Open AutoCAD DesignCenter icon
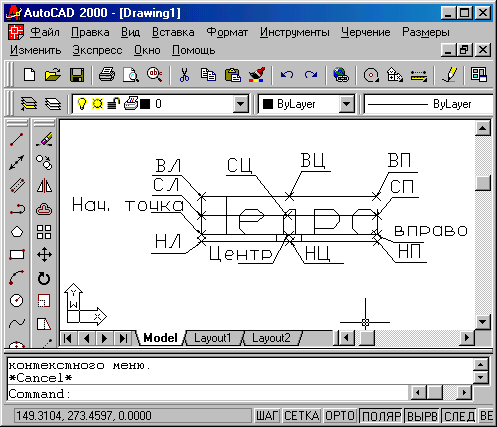 (479, 75)
